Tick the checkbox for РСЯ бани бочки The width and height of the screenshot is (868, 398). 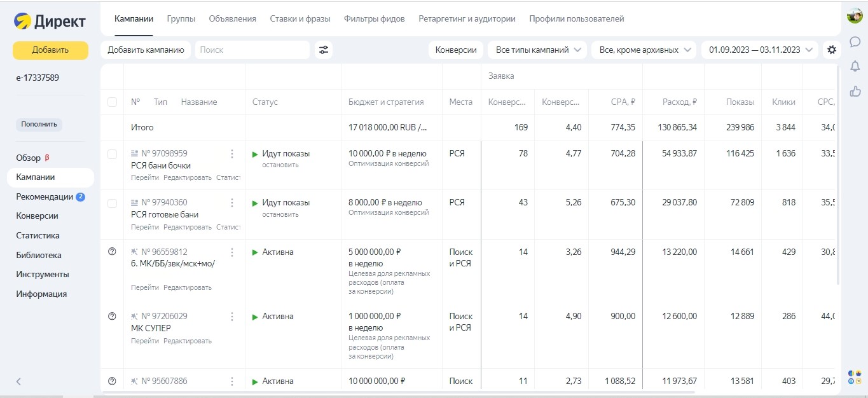tap(113, 154)
